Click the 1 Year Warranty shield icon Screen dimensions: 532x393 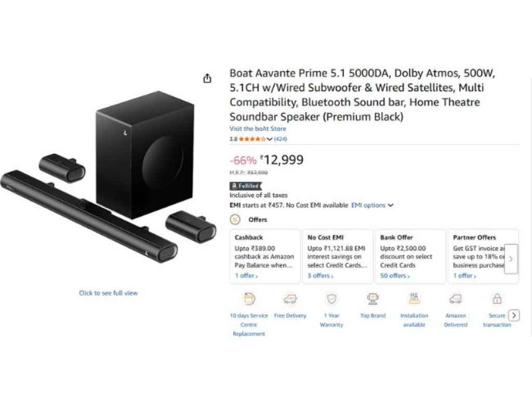331,299
